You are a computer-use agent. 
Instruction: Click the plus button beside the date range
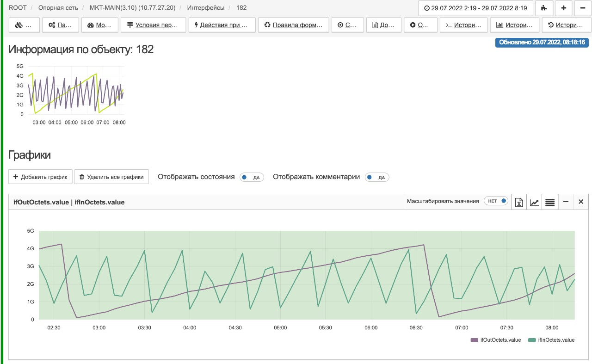click(563, 8)
